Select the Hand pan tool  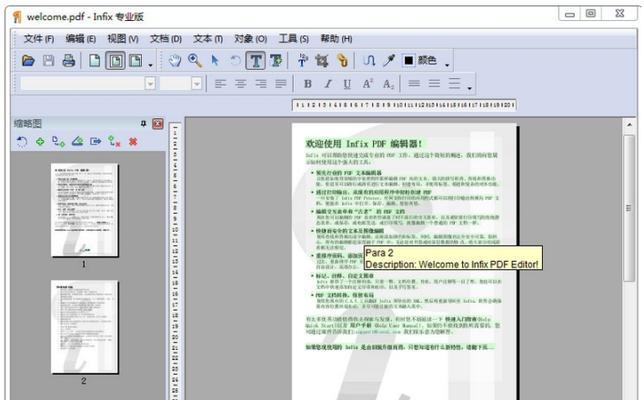(175, 61)
